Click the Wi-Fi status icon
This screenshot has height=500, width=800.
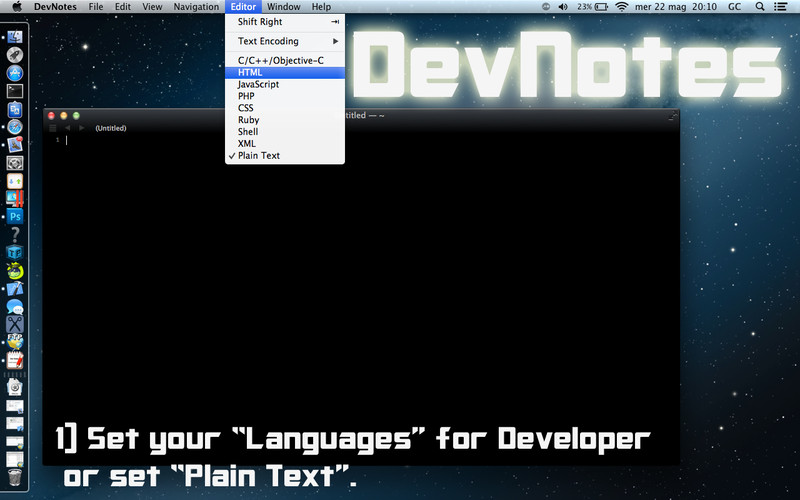click(x=621, y=7)
